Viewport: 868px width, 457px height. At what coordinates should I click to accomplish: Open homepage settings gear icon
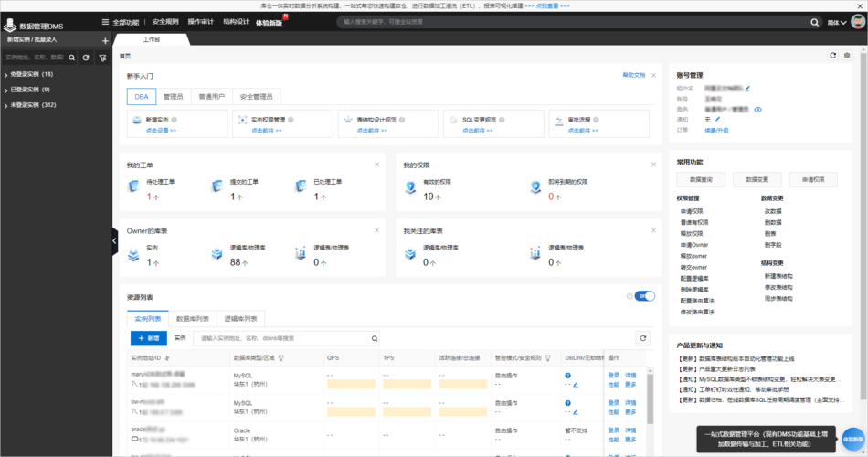(847, 56)
